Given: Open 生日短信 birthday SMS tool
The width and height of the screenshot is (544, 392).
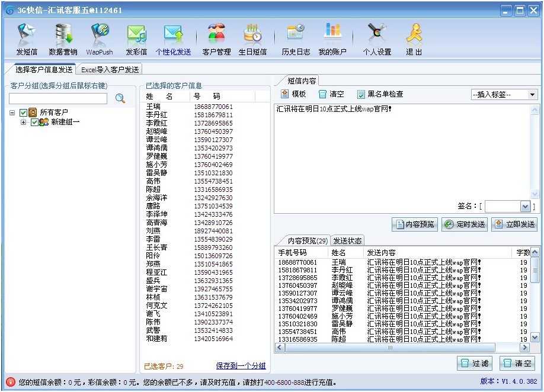Looking at the screenshot, I should point(252,40).
